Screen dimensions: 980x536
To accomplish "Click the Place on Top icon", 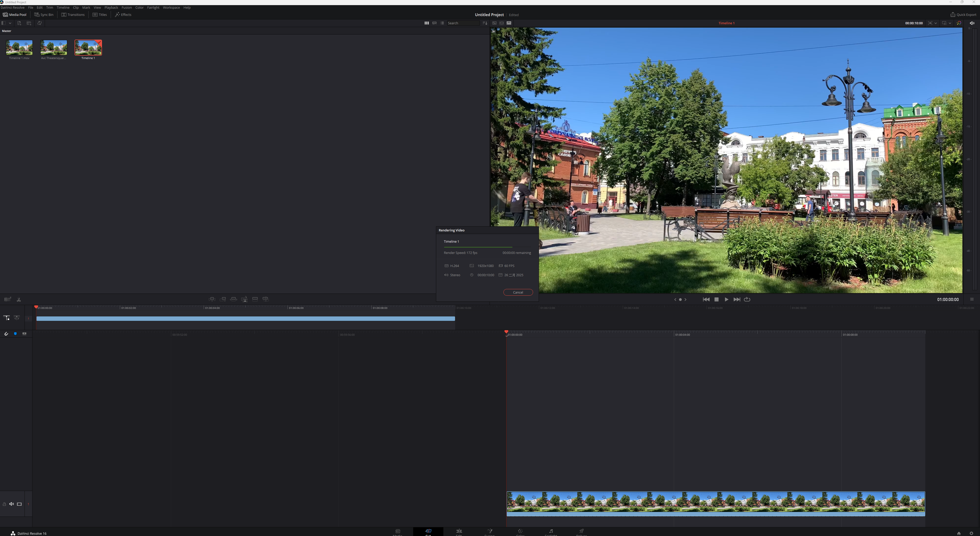I will [255, 299].
